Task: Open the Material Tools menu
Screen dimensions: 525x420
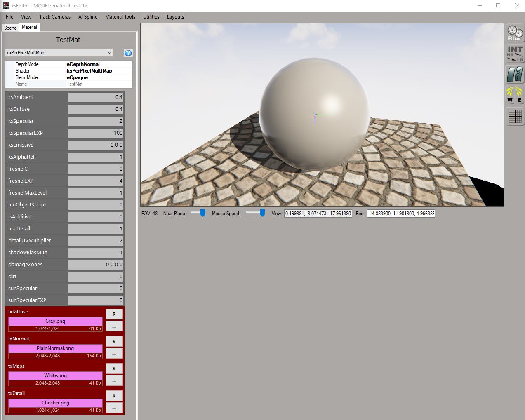Action: pyautogui.click(x=120, y=17)
